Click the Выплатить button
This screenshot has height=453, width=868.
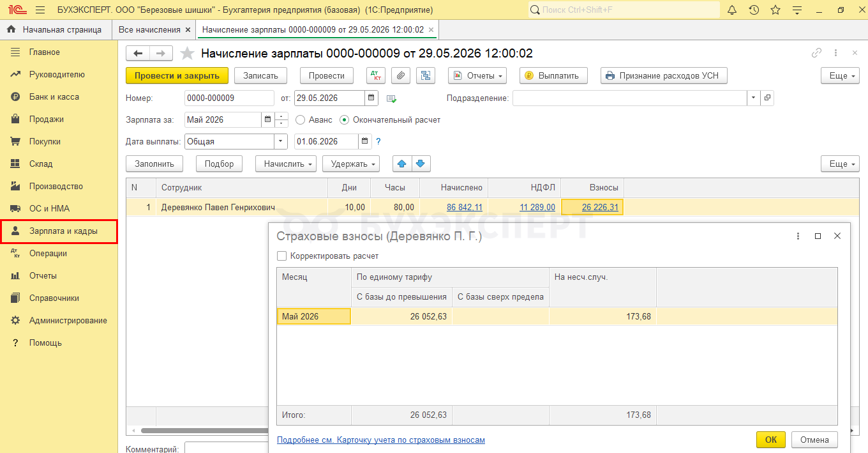click(553, 75)
